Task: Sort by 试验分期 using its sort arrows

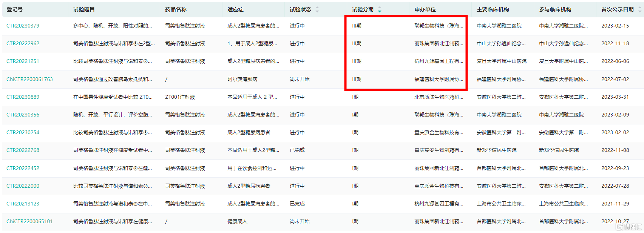Action: (x=380, y=9)
